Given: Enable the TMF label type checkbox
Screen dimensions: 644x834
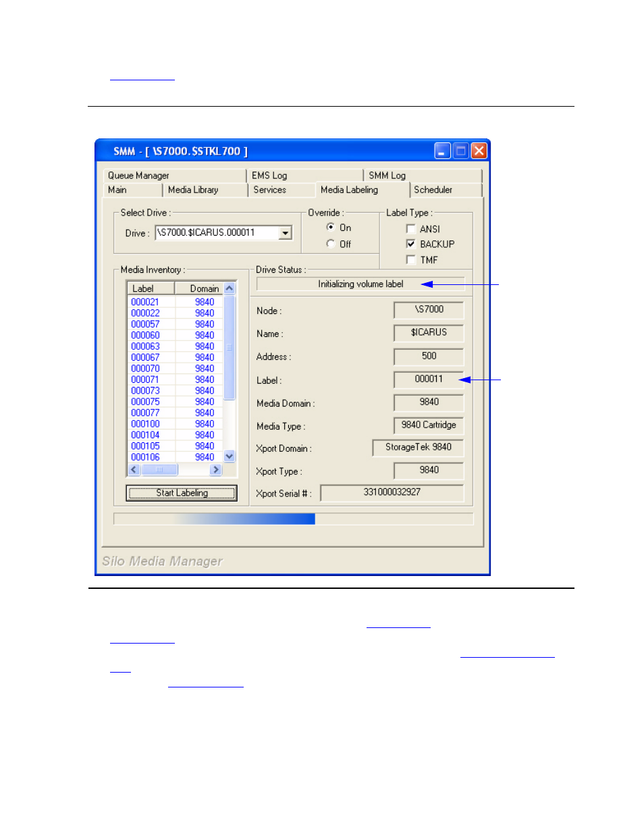Looking at the screenshot, I should coord(410,259).
